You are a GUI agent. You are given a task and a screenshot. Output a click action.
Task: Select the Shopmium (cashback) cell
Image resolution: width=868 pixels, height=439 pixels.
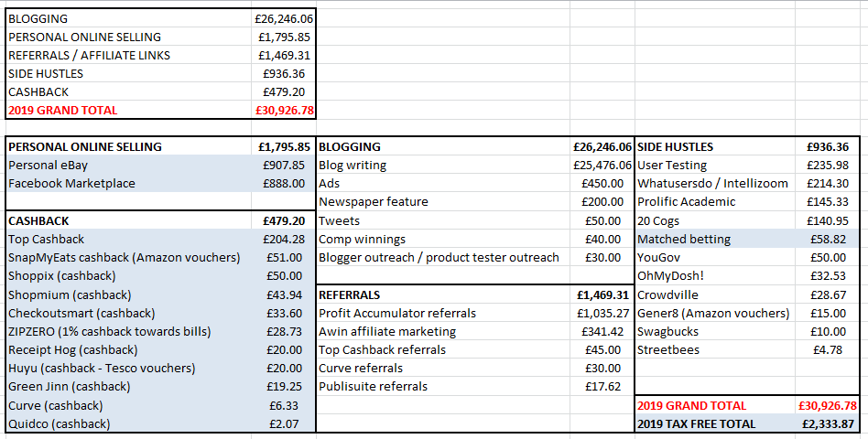128,294
